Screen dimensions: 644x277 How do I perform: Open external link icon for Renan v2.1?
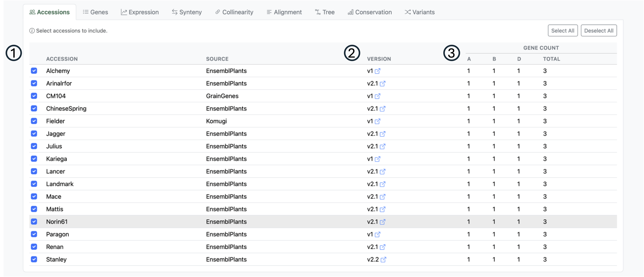382,247
